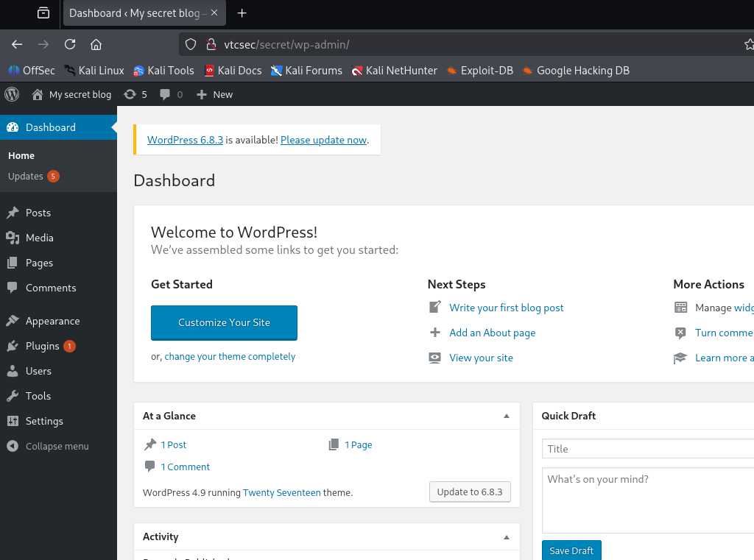Viewport: 754px width, 560px height.
Task: Click the Pages icon in sidebar
Action: tap(13, 263)
